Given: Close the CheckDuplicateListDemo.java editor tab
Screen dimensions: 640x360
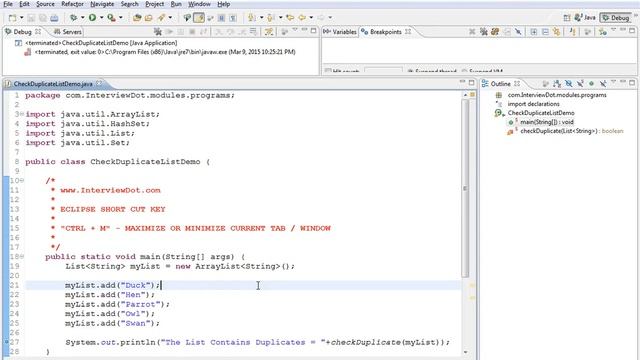Looking at the screenshot, I should [99, 84].
